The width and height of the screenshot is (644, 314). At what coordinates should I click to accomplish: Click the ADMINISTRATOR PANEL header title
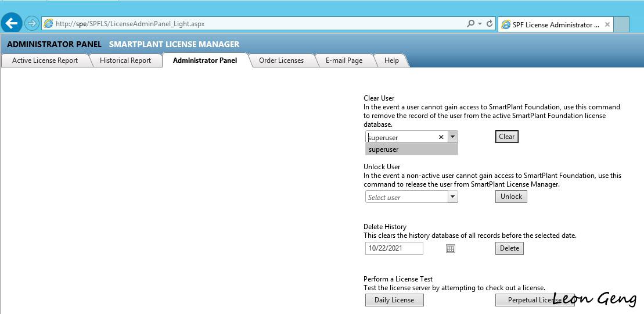coord(54,44)
